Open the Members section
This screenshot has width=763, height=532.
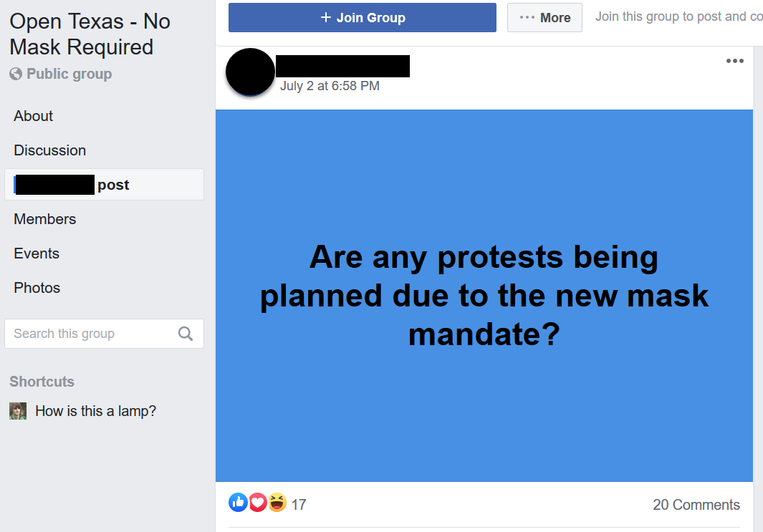[x=44, y=219]
